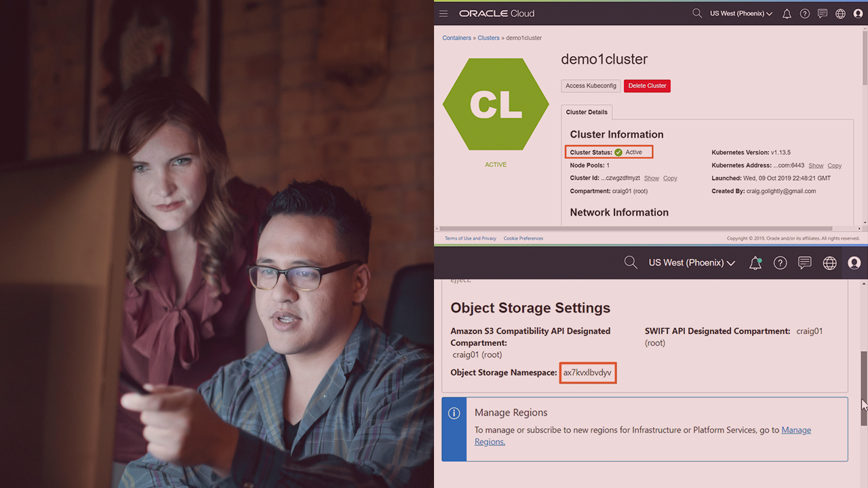
Task: Click the top search magnifier icon
Action: (x=697, y=14)
